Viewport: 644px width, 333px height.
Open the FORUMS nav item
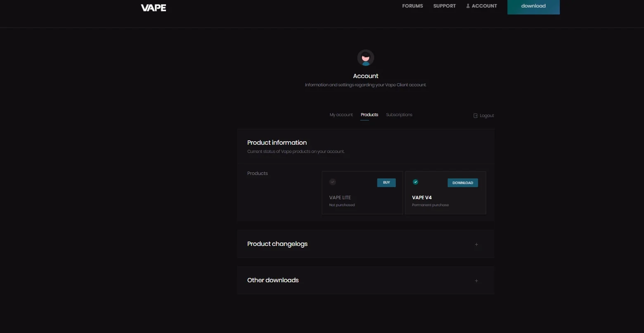412,6
